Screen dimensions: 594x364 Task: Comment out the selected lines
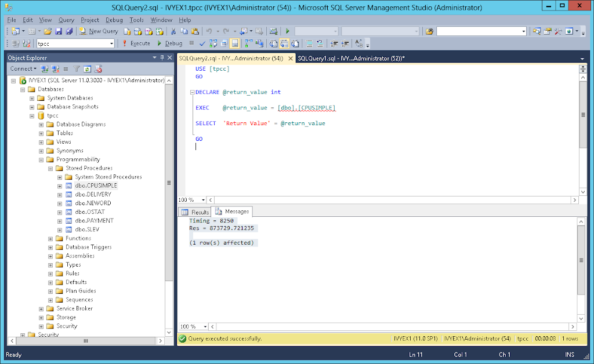point(309,43)
